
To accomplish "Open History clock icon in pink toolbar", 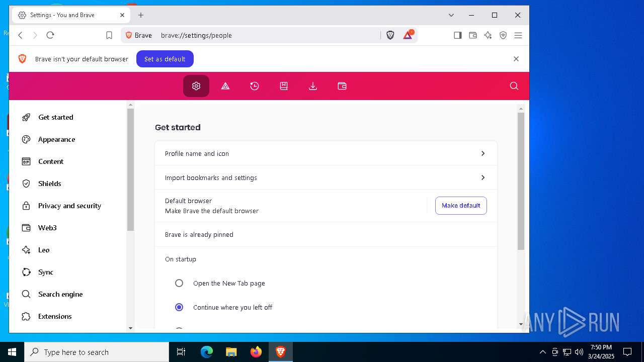I will [255, 86].
